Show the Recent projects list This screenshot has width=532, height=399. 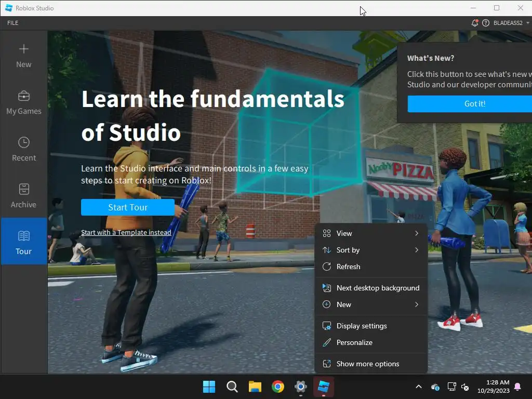(24, 149)
